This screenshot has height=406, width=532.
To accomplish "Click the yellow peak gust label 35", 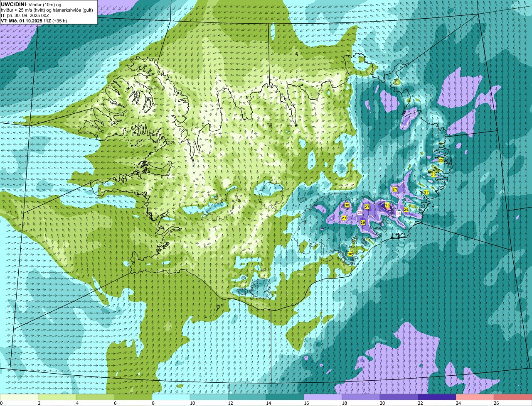I will click(387, 205).
